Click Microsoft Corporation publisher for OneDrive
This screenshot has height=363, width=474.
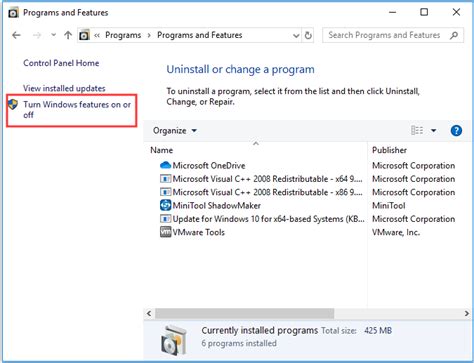[x=413, y=166]
